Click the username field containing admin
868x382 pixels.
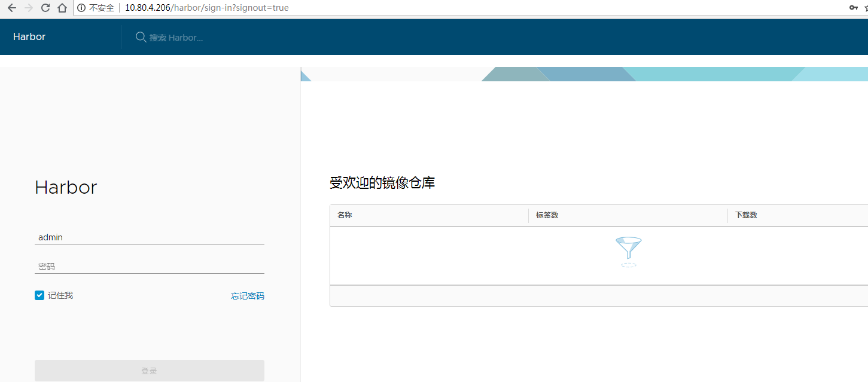coord(150,237)
